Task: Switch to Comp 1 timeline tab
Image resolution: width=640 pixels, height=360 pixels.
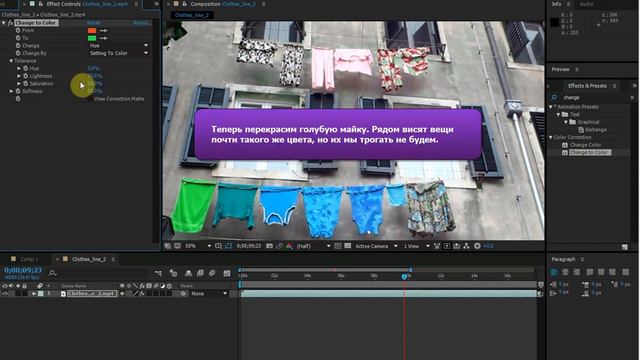Action: [x=29, y=259]
